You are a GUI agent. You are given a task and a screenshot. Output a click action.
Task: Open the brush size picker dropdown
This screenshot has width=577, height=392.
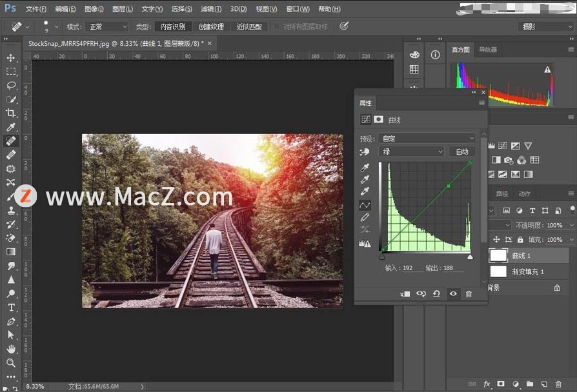(56, 26)
